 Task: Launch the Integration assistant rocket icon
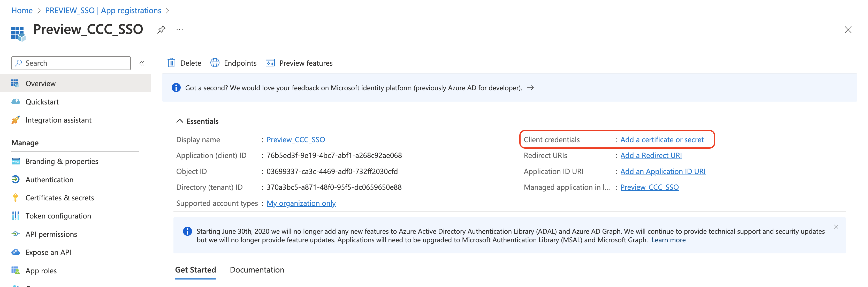16,120
